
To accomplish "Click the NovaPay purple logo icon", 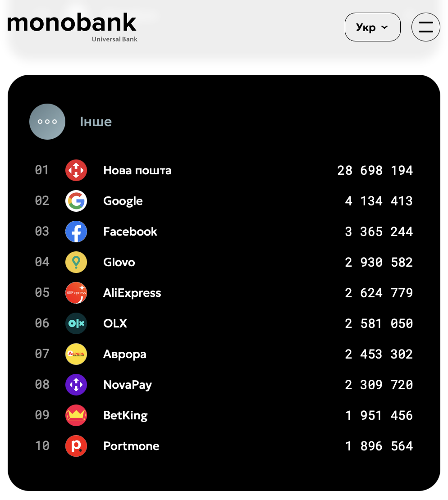I will 76,385.
